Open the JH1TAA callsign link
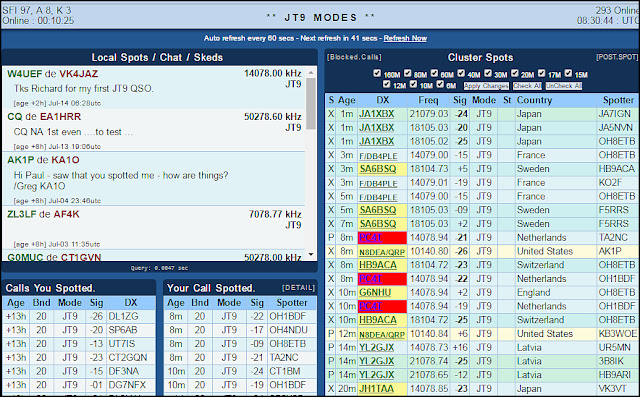Screen dimensions: 640x397 376,389
